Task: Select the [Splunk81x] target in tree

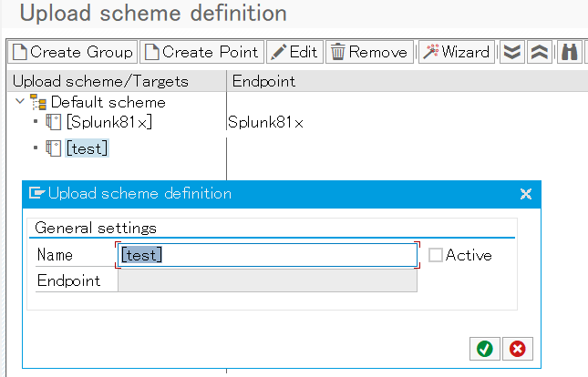Action: pos(109,122)
